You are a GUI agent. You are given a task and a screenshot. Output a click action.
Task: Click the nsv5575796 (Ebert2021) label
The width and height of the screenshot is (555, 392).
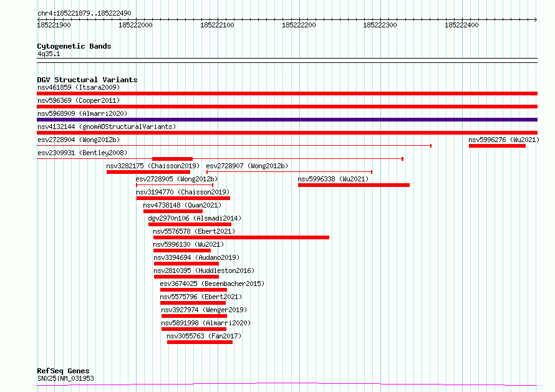pos(201,297)
